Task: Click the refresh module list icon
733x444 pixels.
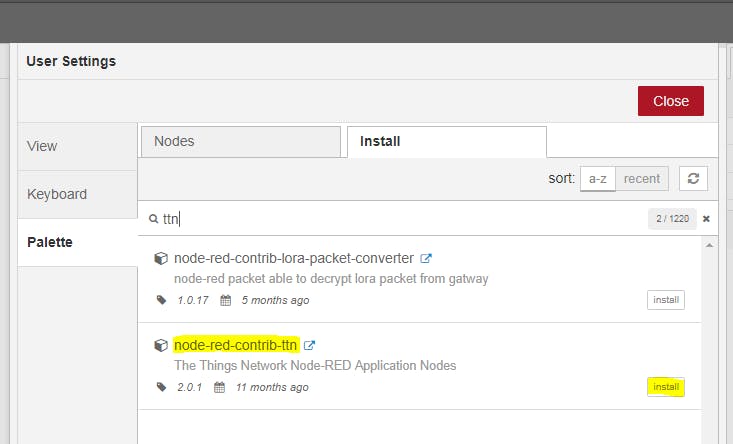Action: 693,179
